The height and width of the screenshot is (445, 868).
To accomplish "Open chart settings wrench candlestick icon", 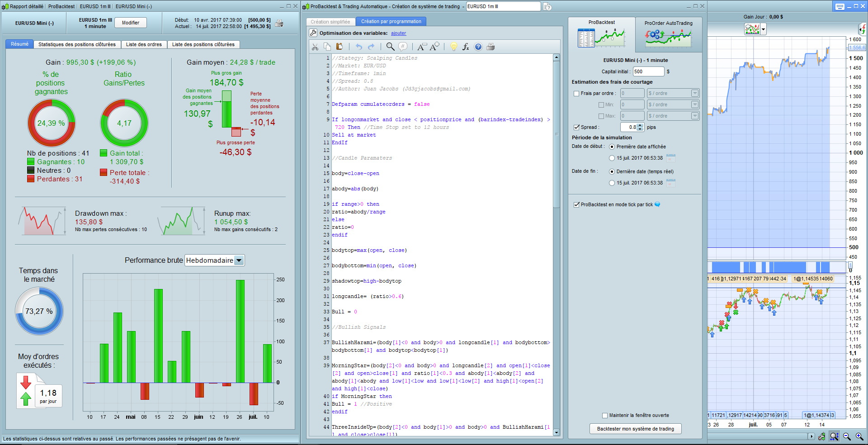I will coord(821,436).
